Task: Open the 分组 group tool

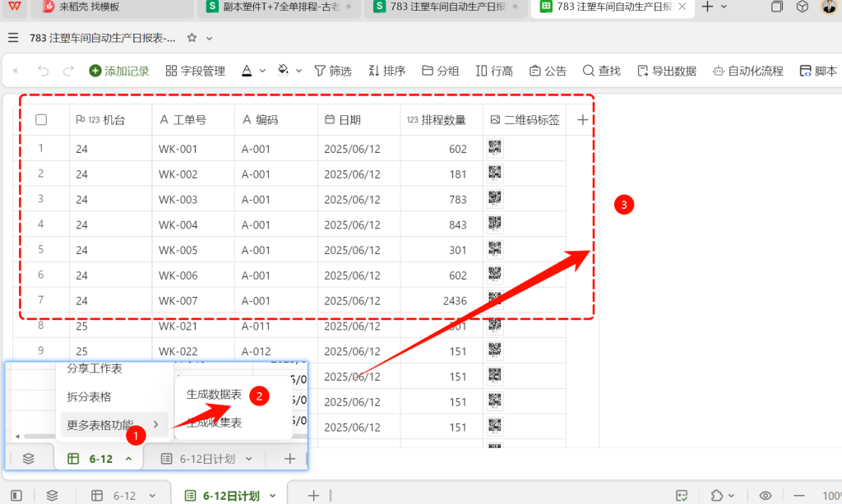Action: 441,71
